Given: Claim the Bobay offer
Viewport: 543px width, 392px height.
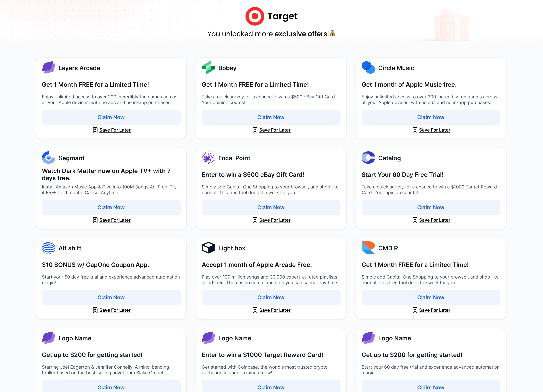Looking at the screenshot, I should point(271,117).
